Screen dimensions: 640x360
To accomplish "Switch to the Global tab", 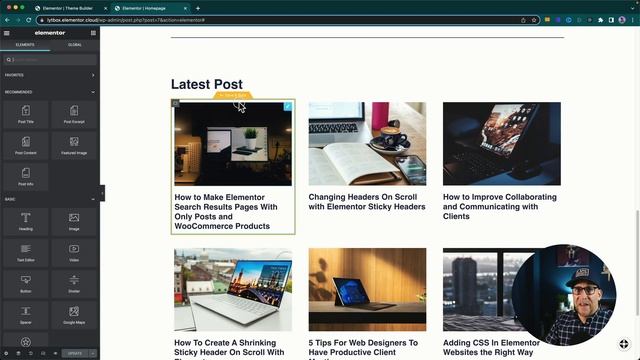I will pos(75,44).
